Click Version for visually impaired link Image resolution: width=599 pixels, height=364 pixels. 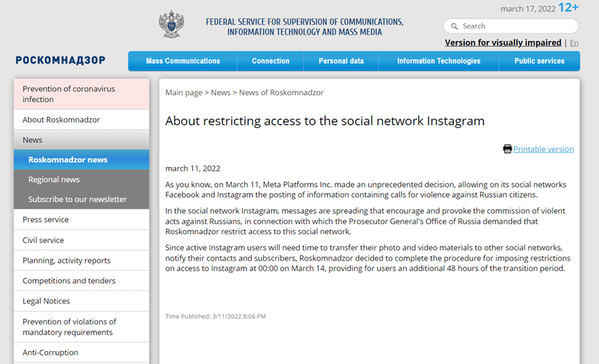tap(503, 43)
